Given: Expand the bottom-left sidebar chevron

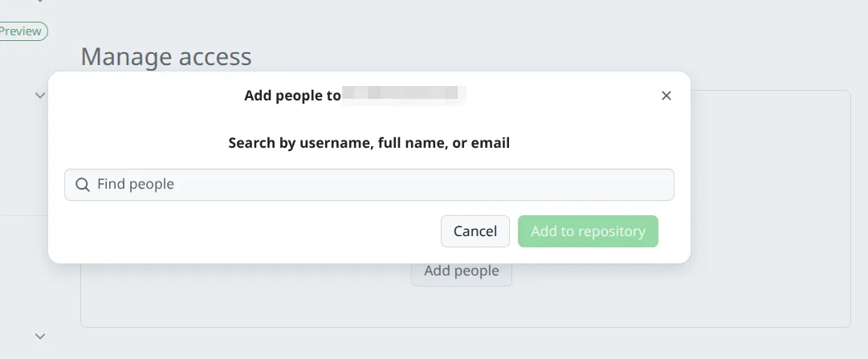Looking at the screenshot, I should pyautogui.click(x=40, y=336).
